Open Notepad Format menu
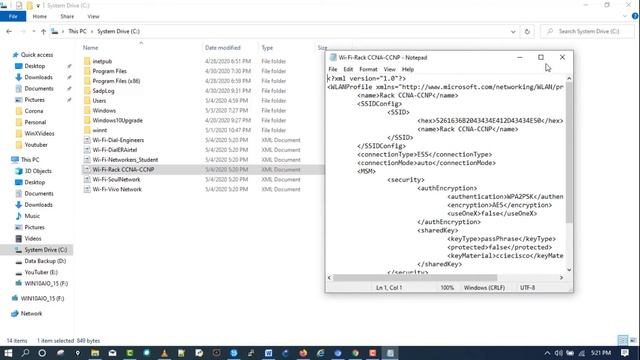Screen dimensions: 640x360 point(368,69)
